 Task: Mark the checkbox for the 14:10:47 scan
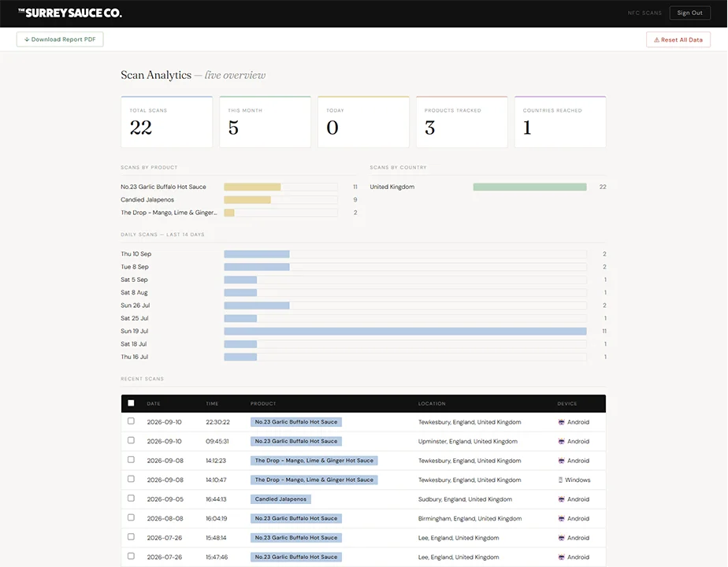[x=131, y=479]
